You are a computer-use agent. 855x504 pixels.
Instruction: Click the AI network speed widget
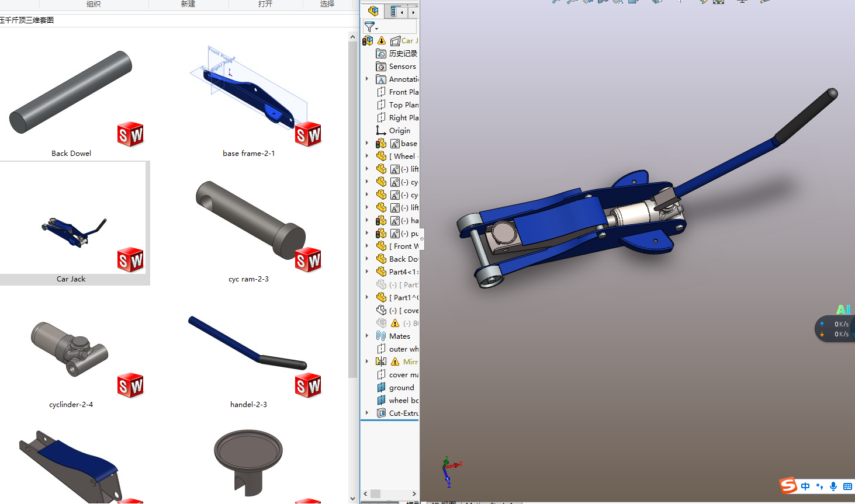836,329
